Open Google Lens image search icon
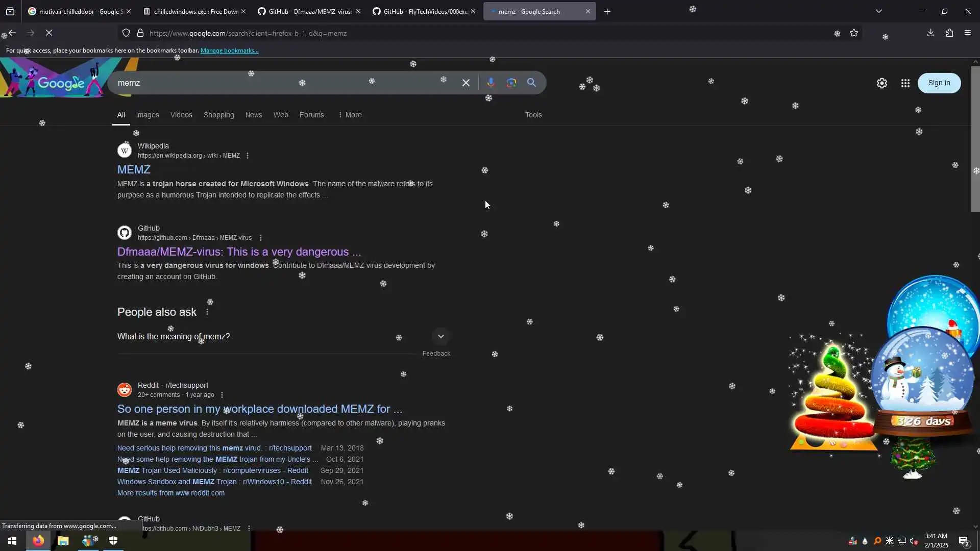Screen dimensions: 980x551 tap(511, 83)
